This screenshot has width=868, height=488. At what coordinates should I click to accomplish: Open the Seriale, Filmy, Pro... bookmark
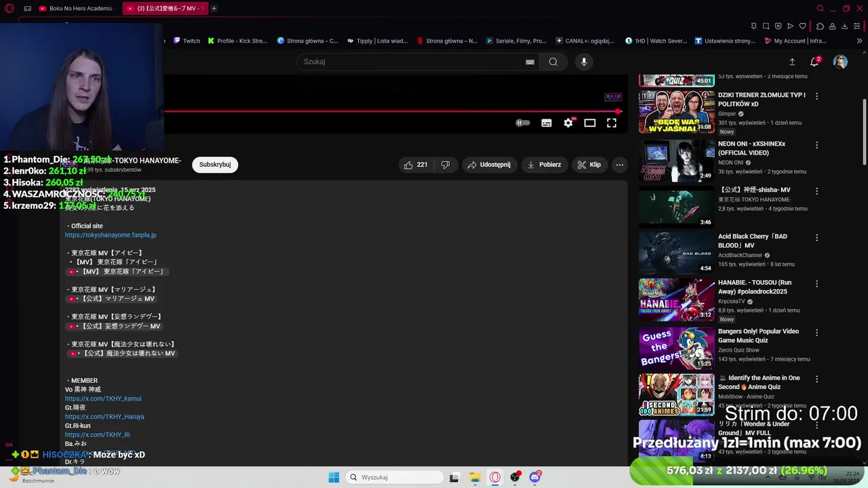[516, 41]
